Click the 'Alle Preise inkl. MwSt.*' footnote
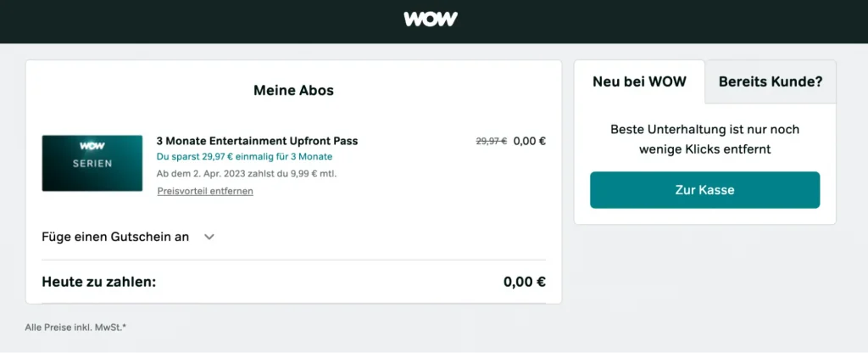868x353 pixels. coord(76,327)
